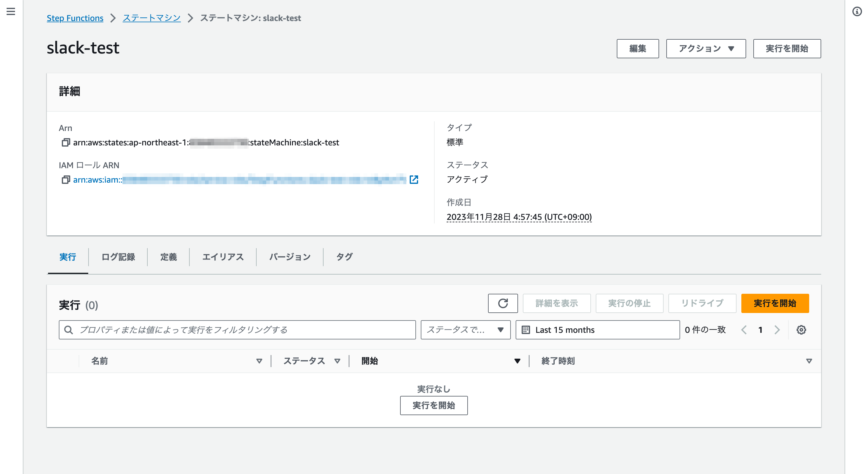The width and height of the screenshot is (868, 474).
Task: Refresh the executions list
Action: tap(502, 303)
